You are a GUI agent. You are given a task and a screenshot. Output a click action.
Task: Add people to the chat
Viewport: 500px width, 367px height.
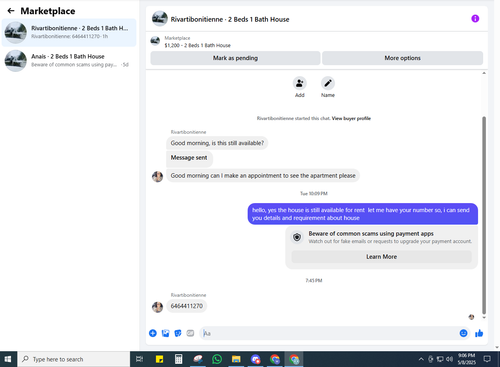click(300, 83)
